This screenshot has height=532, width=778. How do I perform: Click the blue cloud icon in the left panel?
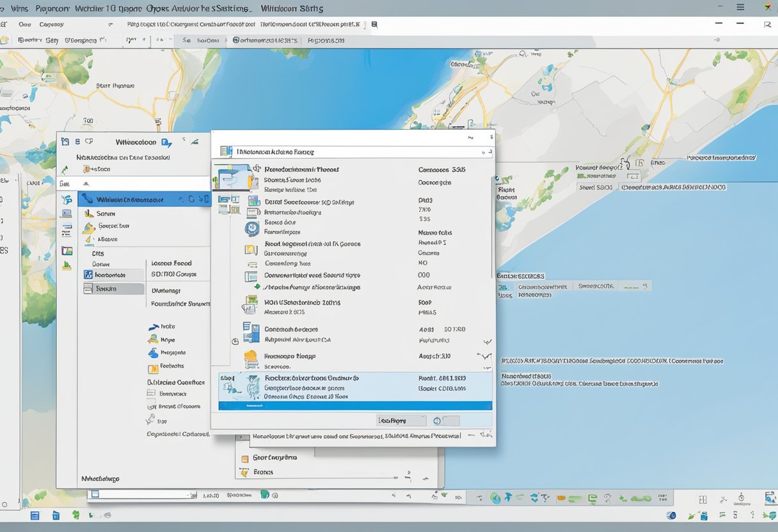(153, 353)
